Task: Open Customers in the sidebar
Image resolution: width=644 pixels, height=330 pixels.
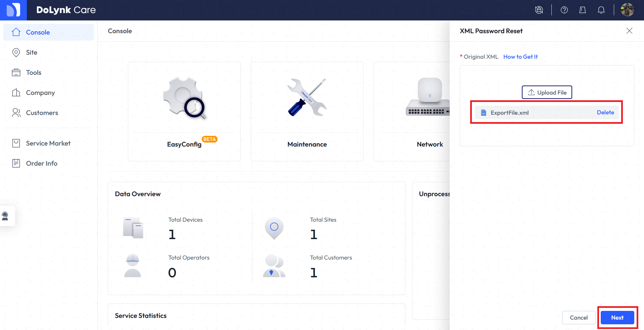Action: (49, 113)
